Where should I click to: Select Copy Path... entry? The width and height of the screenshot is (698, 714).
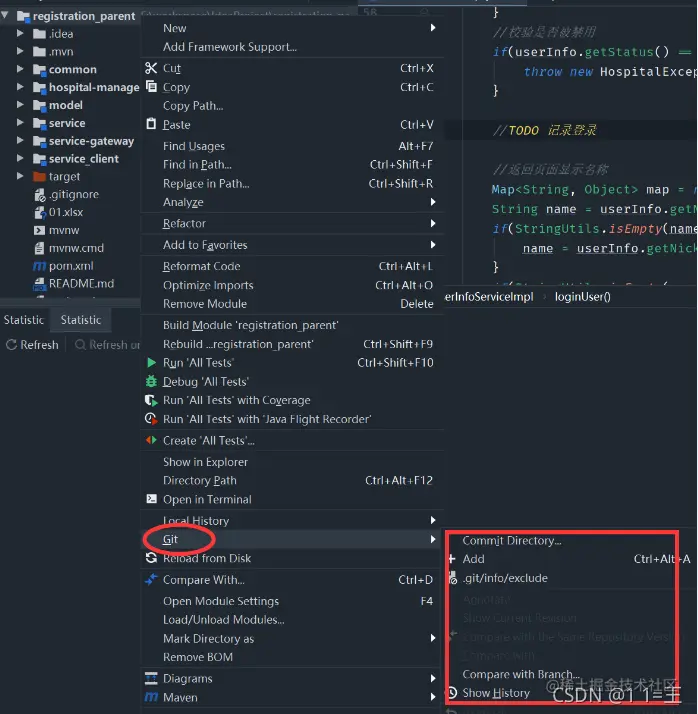[x=292, y=106]
